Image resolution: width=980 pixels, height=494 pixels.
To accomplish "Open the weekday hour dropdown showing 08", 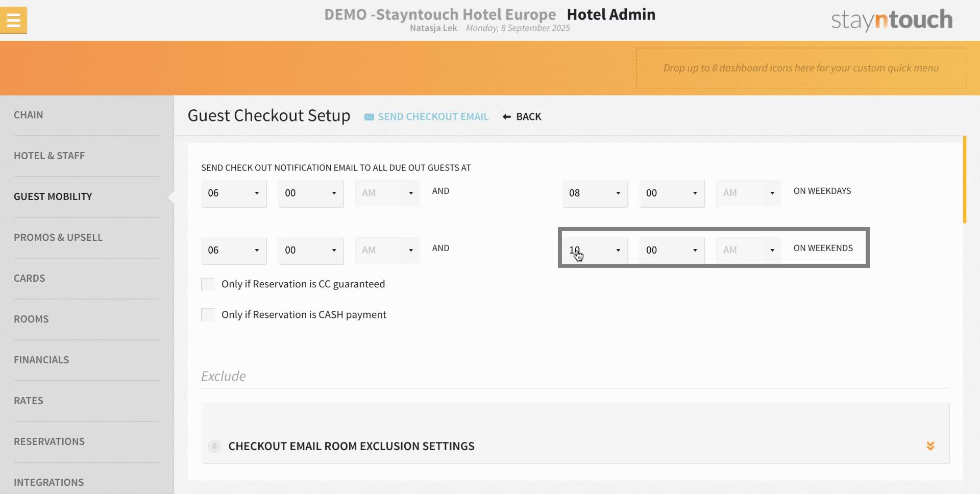I will point(594,193).
